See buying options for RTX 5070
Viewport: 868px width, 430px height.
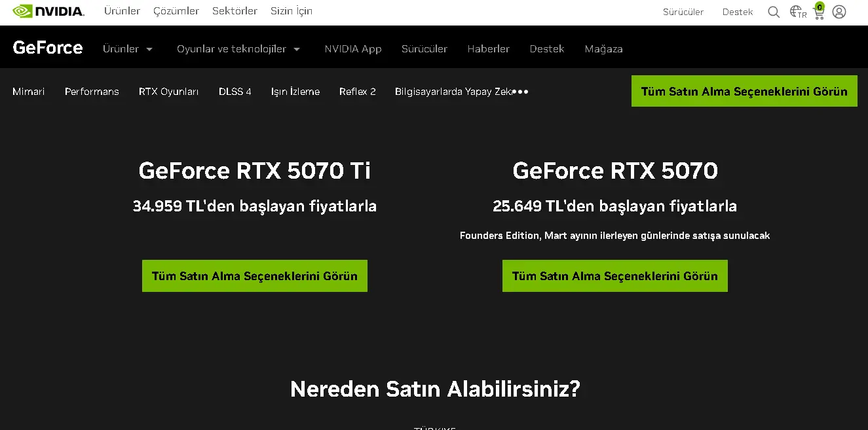pyautogui.click(x=615, y=276)
